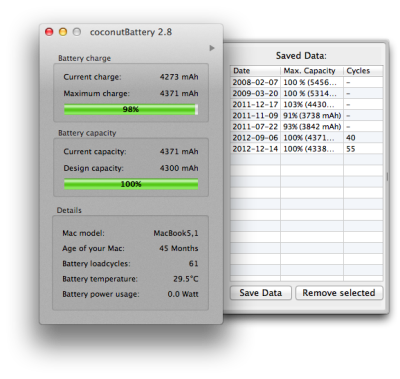Click the 91% (3738 mAh) capacity cell
The width and height of the screenshot is (400, 379).
coord(312,115)
